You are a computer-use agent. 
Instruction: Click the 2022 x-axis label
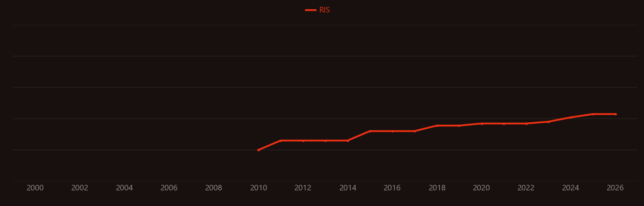click(526, 188)
